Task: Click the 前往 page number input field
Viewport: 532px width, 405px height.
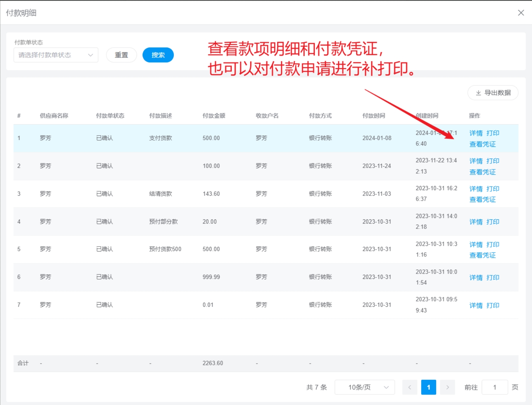Action: click(x=494, y=387)
